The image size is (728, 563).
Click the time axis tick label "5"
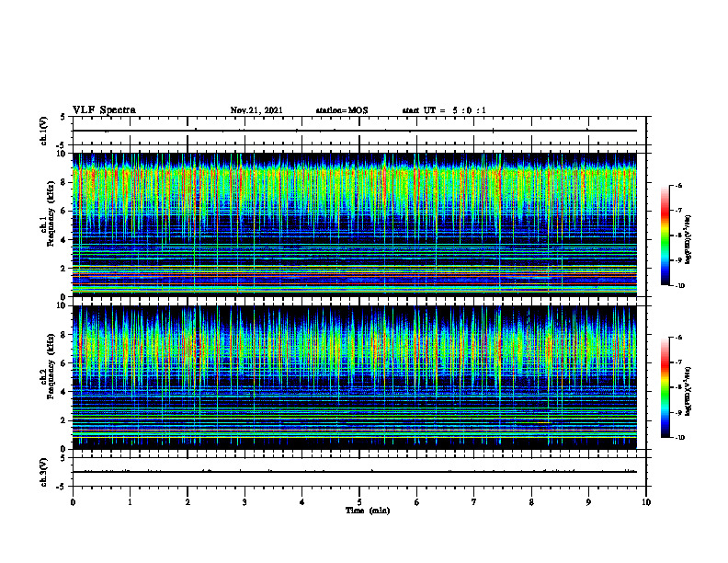click(359, 502)
